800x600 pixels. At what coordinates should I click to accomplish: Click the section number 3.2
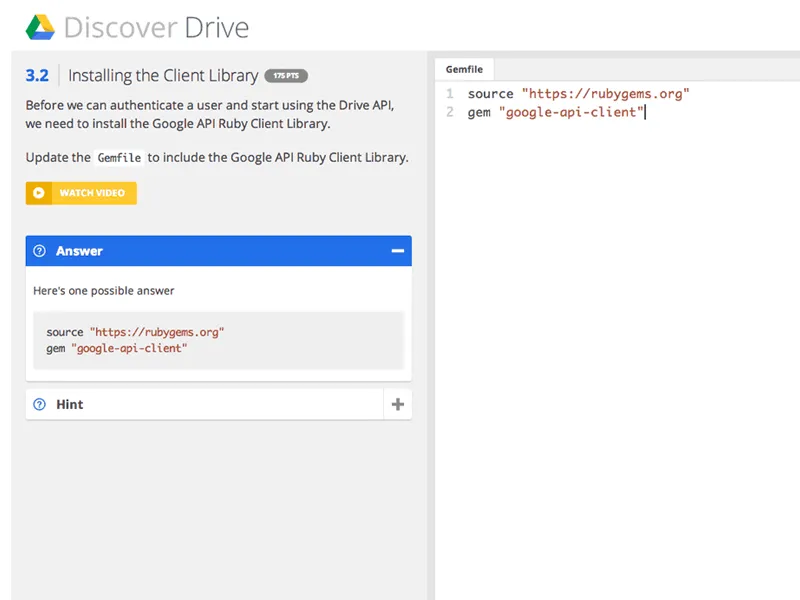coord(37,76)
